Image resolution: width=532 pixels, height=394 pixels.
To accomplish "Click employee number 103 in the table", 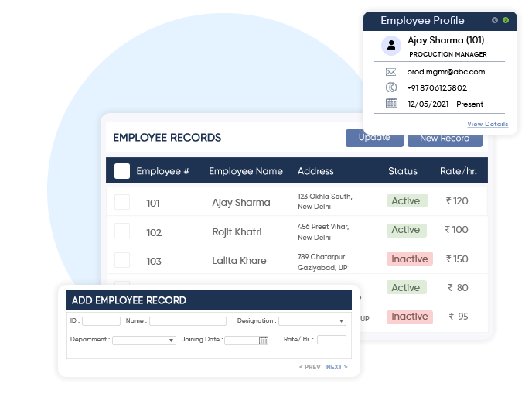I will pyautogui.click(x=154, y=261).
